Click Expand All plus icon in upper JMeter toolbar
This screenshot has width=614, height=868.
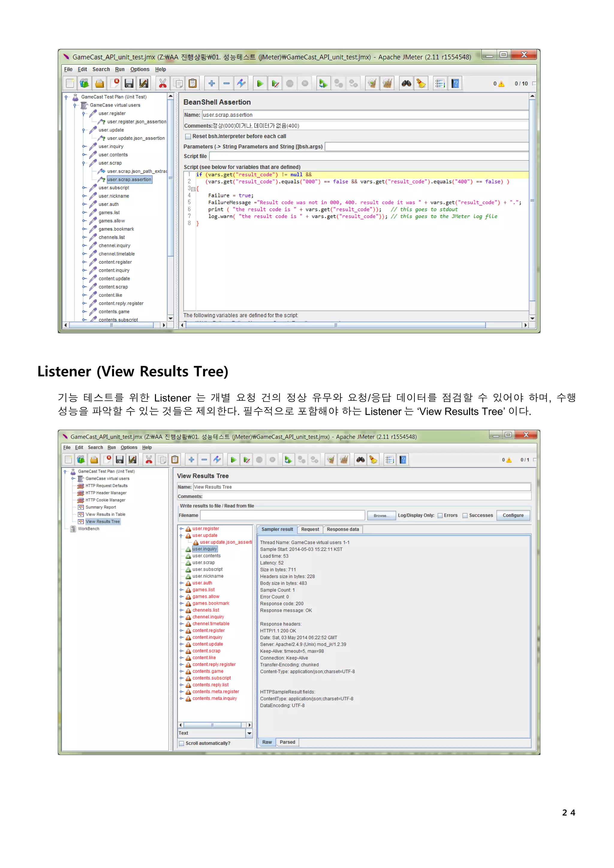pyautogui.click(x=212, y=83)
